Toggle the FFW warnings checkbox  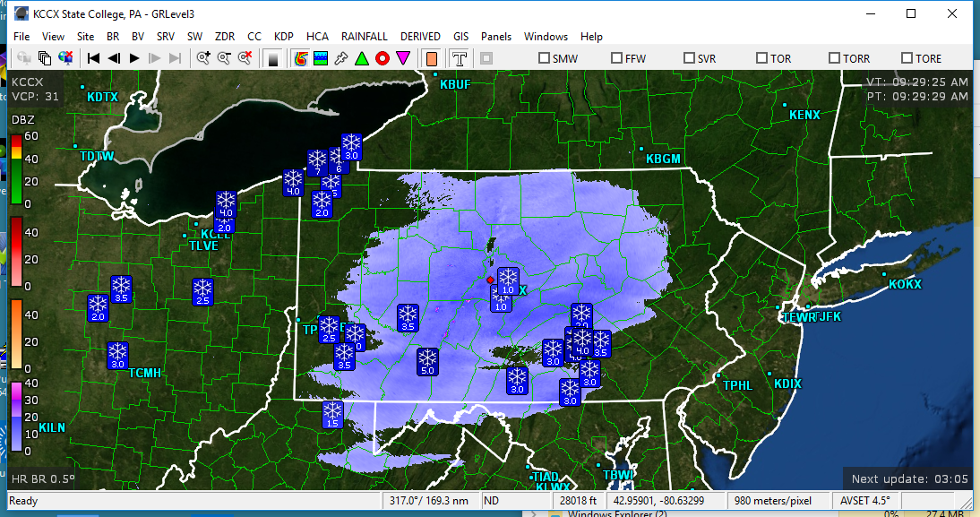616,58
